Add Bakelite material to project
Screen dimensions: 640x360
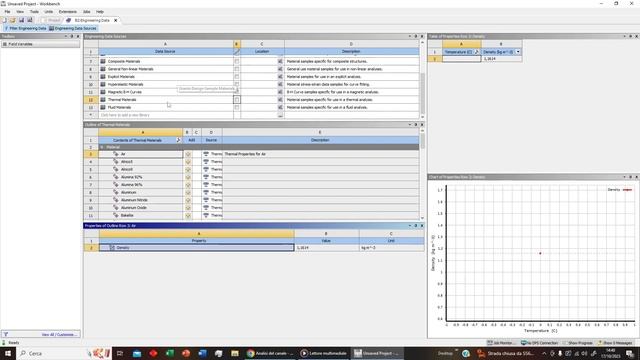click(x=188, y=216)
